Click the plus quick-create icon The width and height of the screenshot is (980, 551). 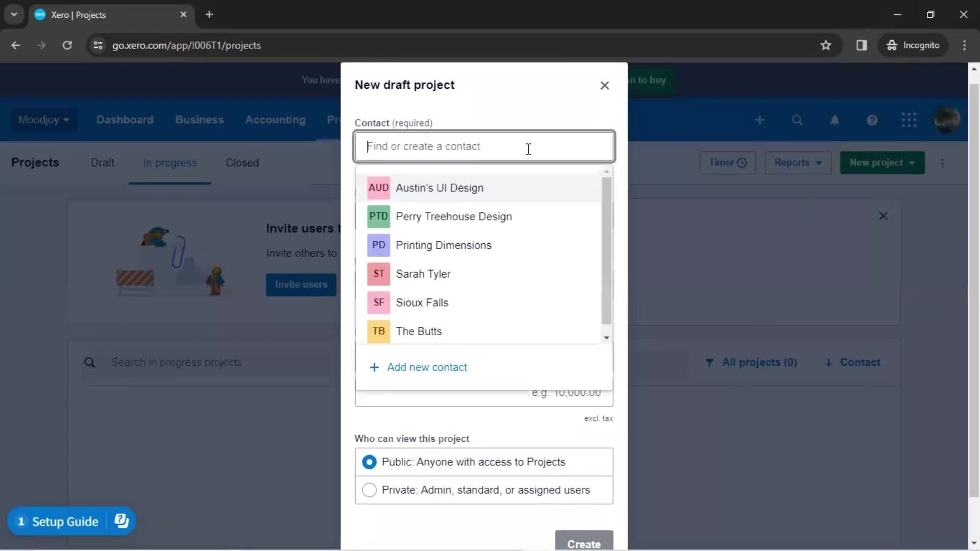(760, 120)
